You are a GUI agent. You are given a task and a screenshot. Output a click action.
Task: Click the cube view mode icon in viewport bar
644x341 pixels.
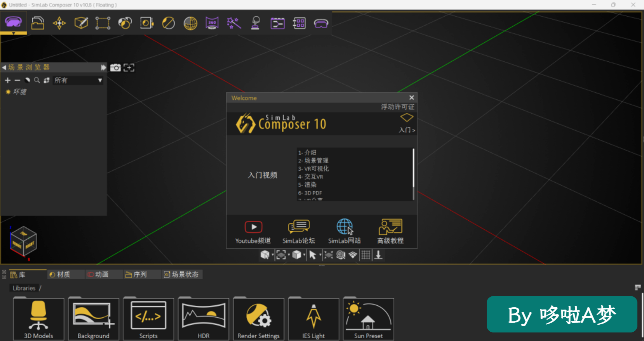(x=265, y=254)
